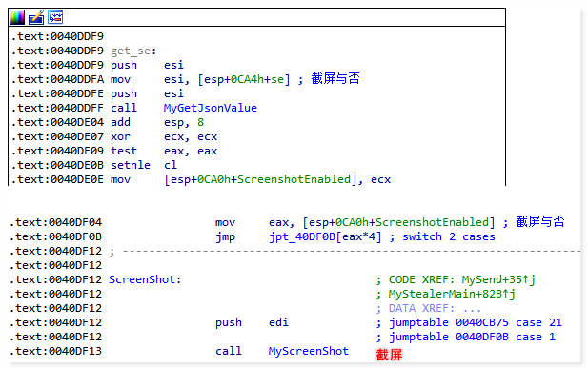Click the 'push edi' instruction

click(x=252, y=322)
